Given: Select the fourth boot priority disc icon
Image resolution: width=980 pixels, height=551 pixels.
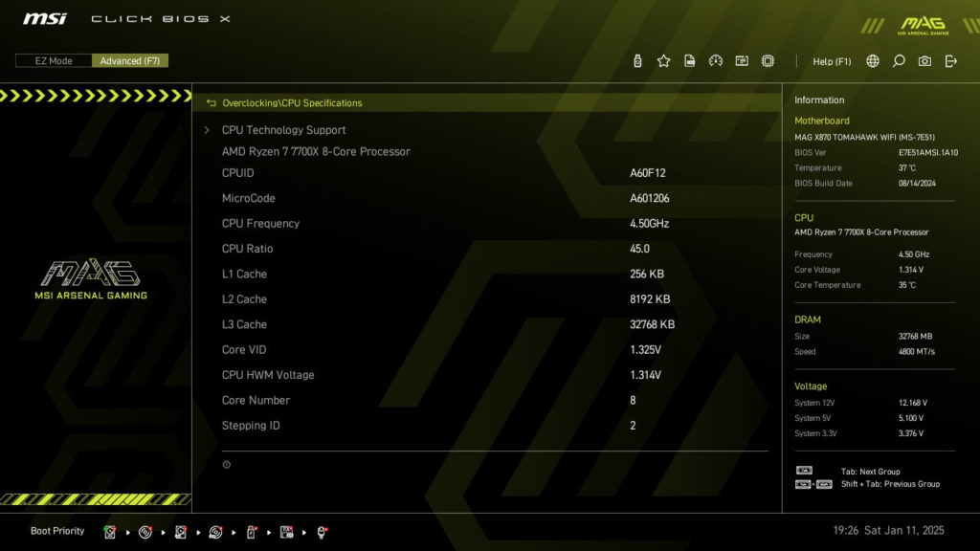Looking at the screenshot, I should [x=215, y=532].
